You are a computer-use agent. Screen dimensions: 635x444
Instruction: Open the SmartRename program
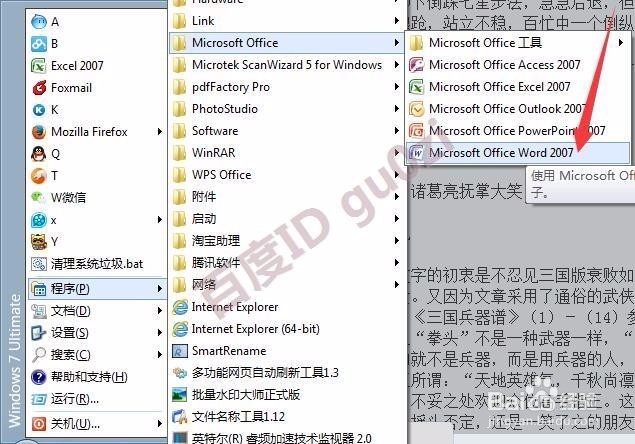(287, 351)
